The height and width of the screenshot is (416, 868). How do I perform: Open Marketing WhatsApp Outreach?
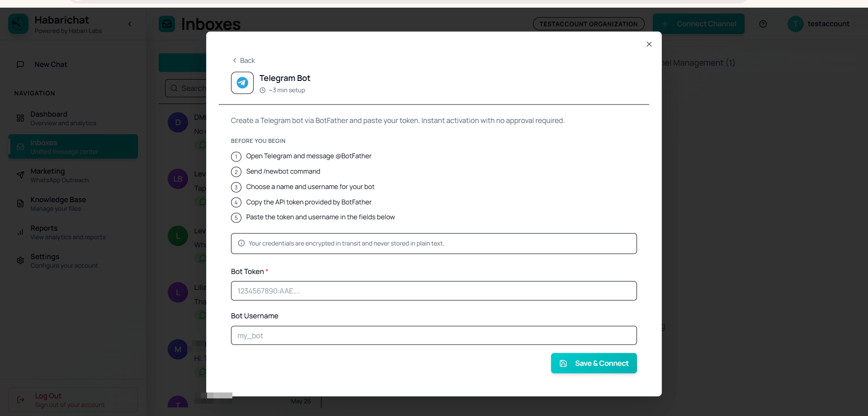point(73,175)
